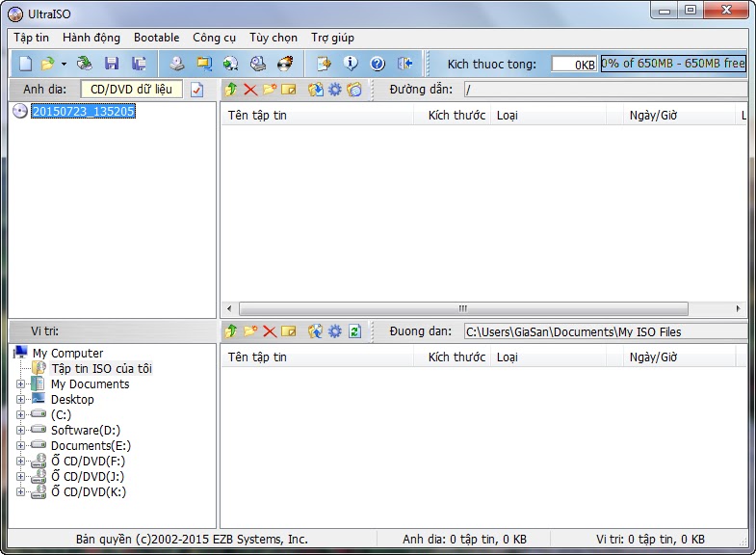Viewport: 756px width, 555px height.
Task: Click the Add to image icon in local toolbar
Action: tap(316, 331)
